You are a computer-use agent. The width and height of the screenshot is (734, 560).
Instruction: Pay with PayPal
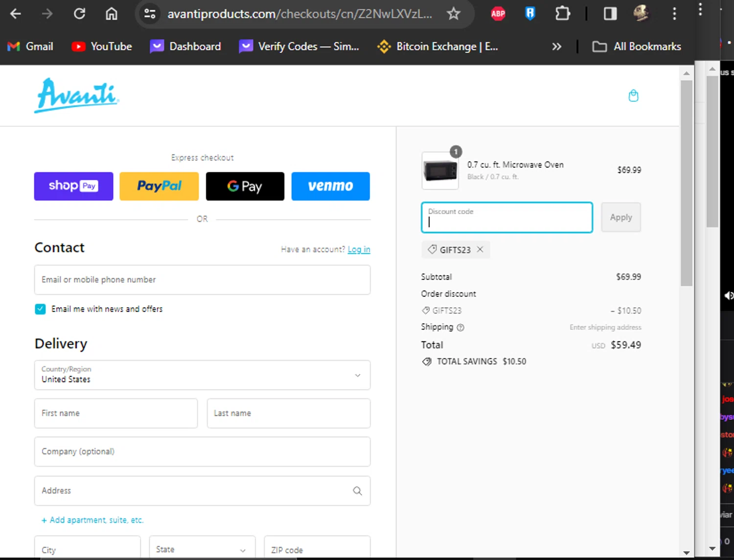159,186
